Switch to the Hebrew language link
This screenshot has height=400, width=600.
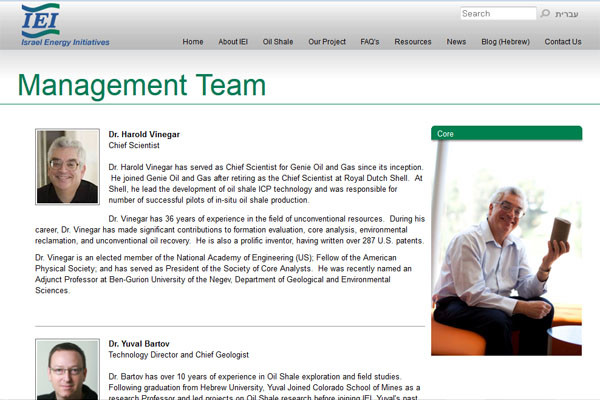pos(568,14)
